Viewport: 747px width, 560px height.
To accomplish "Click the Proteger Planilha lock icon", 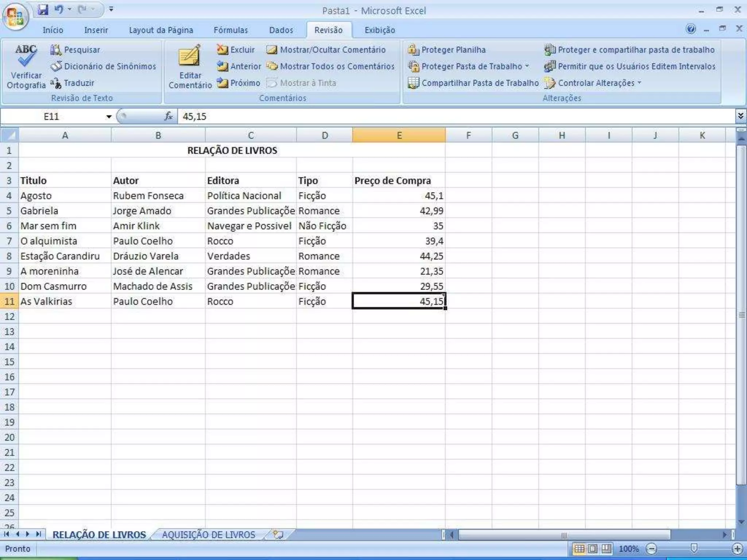I will (413, 50).
